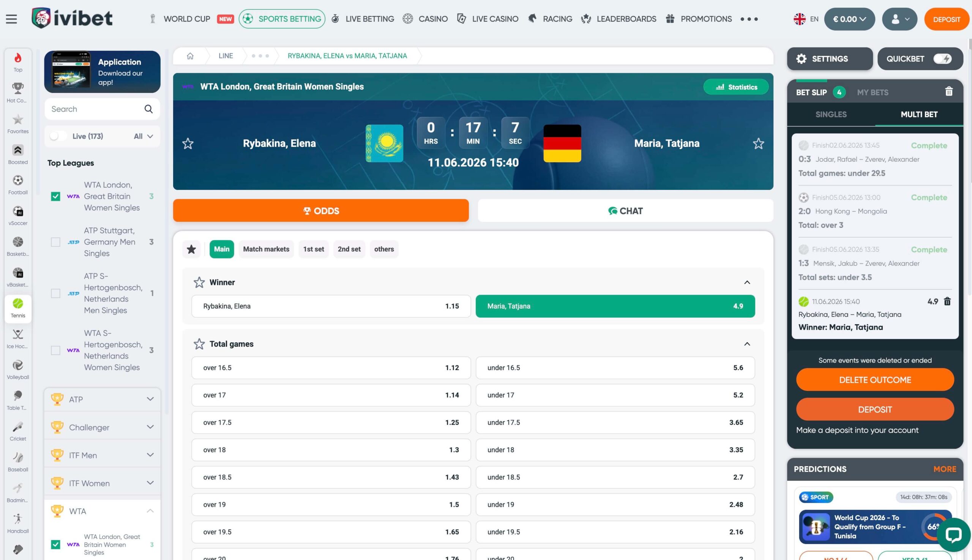The height and width of the screenshot is (560, 972).
Task: Remove Rybakina–Maria bet via trash icon
Action: tap(947, 301)
